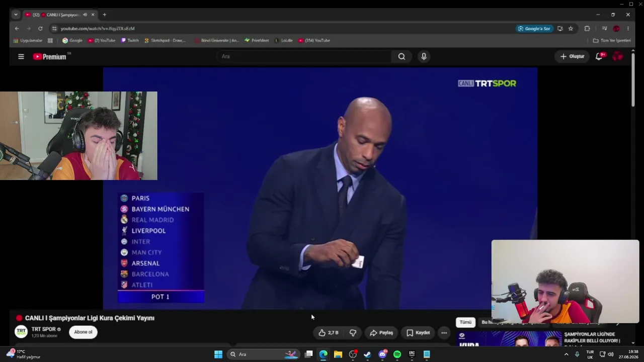Open the İkinci Üniversite bookmark
The width and height of the screenshot is (644, 362).
[x=216, y=40]
